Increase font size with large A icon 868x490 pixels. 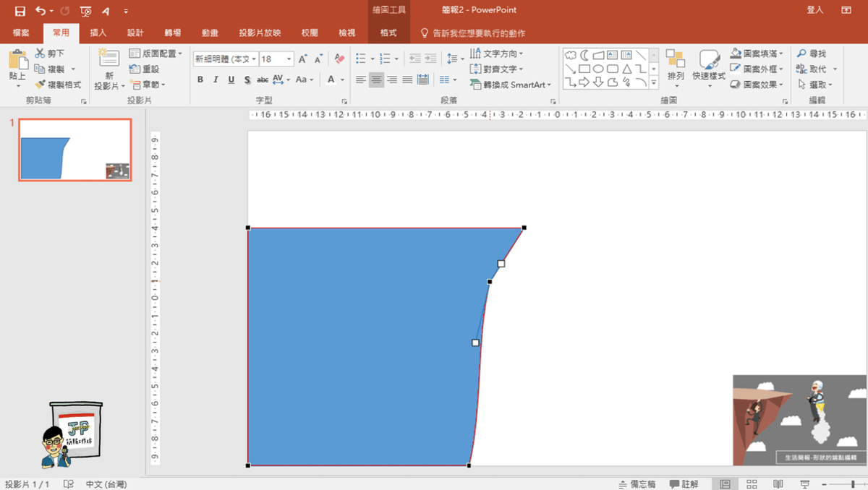pyautogui.click(x=303, y=59)
